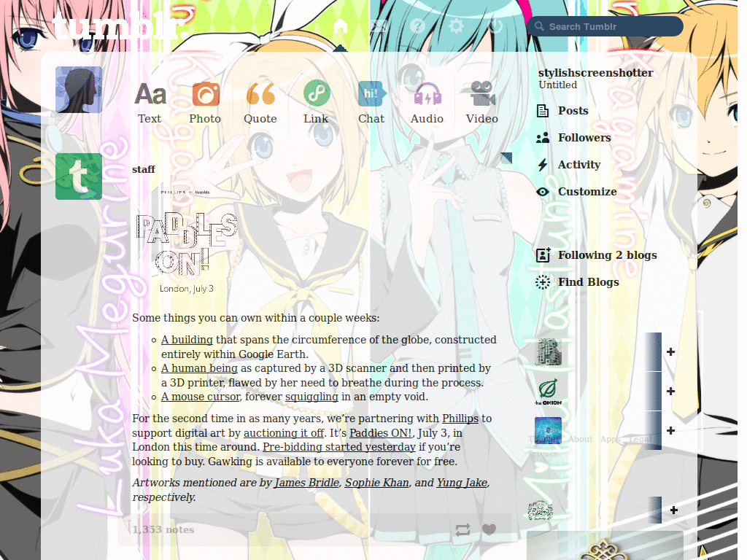The height and width of the screenshot is (560, 747).
Task: Follow the 'A mouse cursor' link
Action: point(201,397)
